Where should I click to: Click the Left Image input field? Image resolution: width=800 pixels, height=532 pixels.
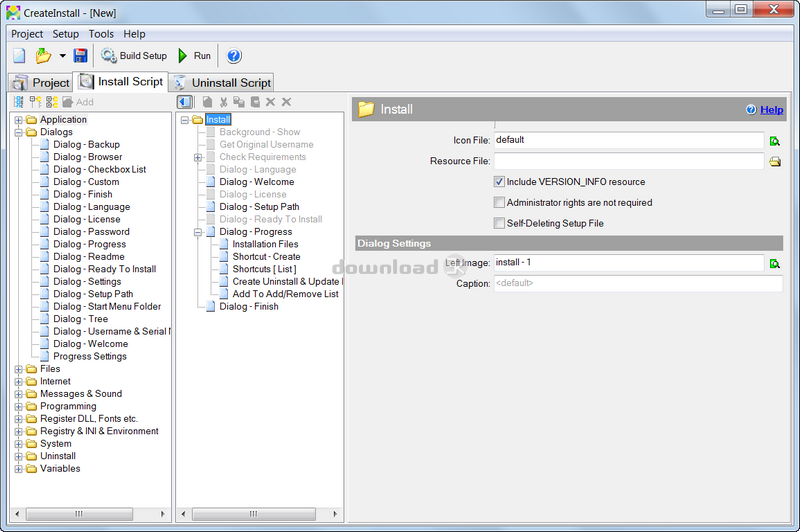[x=629, y=263]
